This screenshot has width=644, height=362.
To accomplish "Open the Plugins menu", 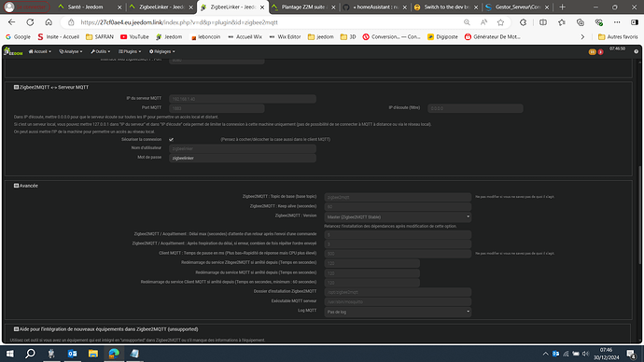I will 130,51.
